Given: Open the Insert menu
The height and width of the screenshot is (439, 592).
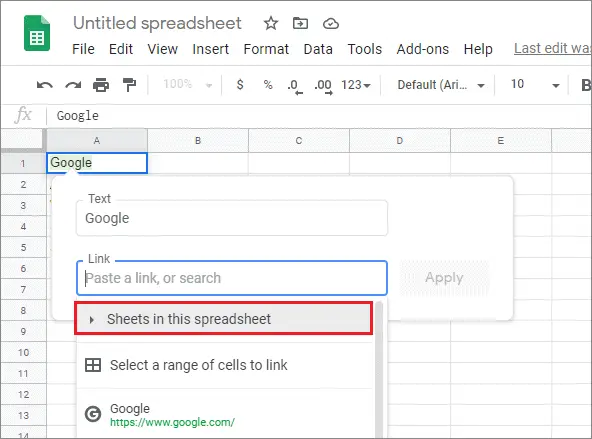Looking at the screenshot, I should coord(211,49).
